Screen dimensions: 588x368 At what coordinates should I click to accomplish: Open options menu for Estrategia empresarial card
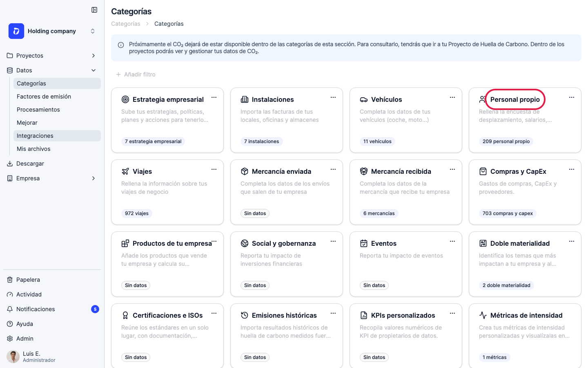214,97
